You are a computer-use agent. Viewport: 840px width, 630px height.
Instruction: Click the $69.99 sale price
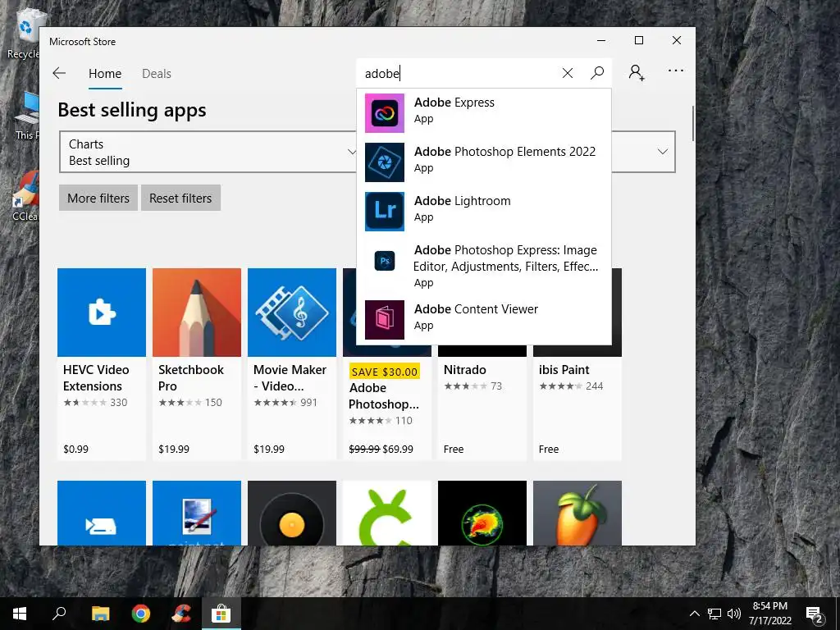(398, 450)
